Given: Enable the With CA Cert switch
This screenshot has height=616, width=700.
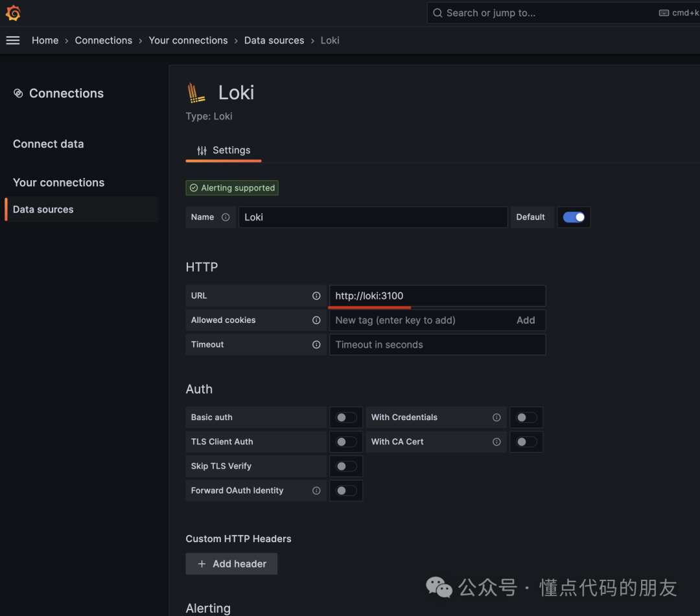Looking at the screenshot, I should pos(526,442).
